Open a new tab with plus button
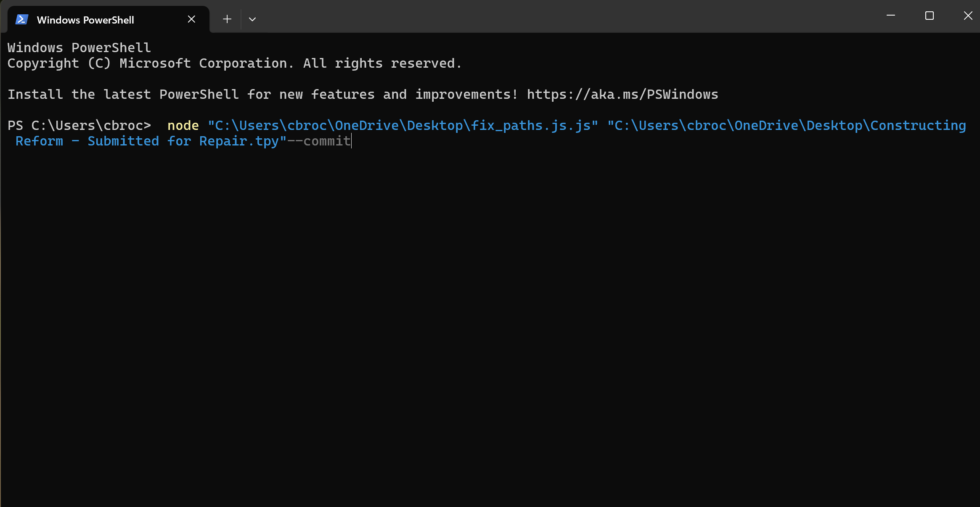This screenshot has height=507, width=980. (227, 19)
